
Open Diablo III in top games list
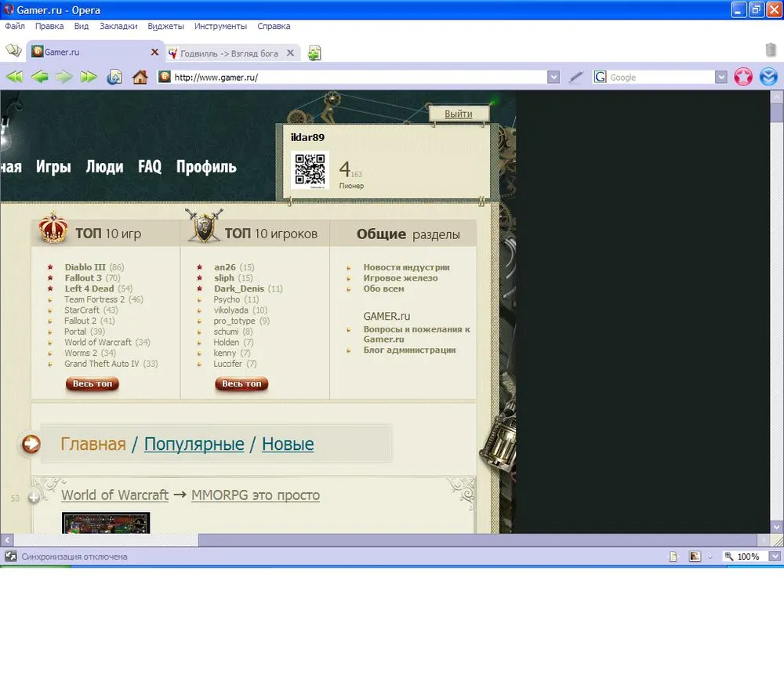[x=85, y=267]
